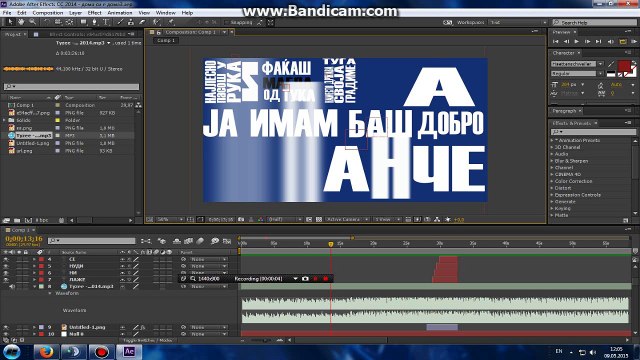Select the Hand tool

pyautogui.click(x=21, y=22)
